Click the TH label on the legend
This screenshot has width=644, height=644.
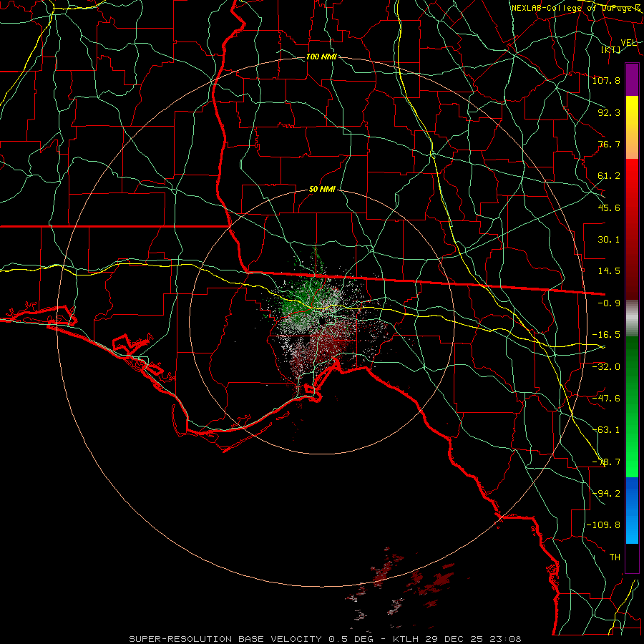tap(615, 557)
